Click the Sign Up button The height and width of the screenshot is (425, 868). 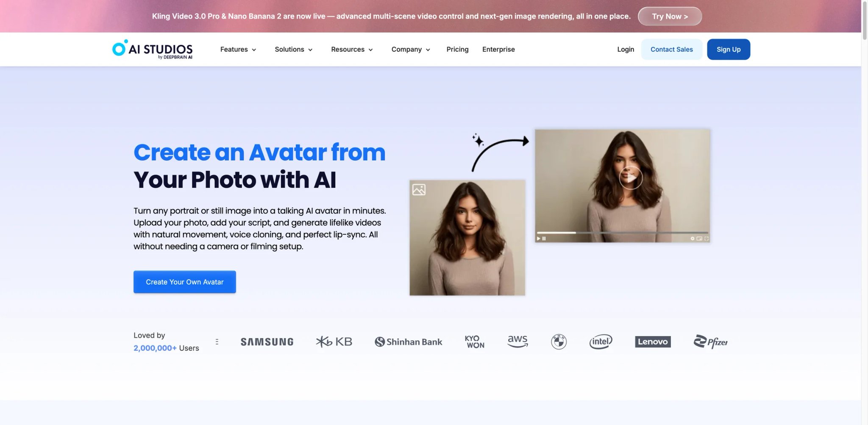[x=729, y=50]
